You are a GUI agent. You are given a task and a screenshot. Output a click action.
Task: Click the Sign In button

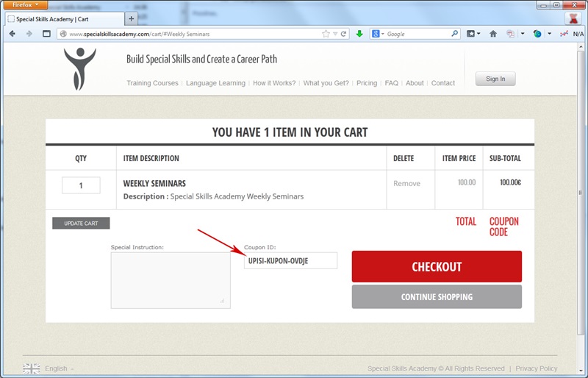(x=495, y=79)
